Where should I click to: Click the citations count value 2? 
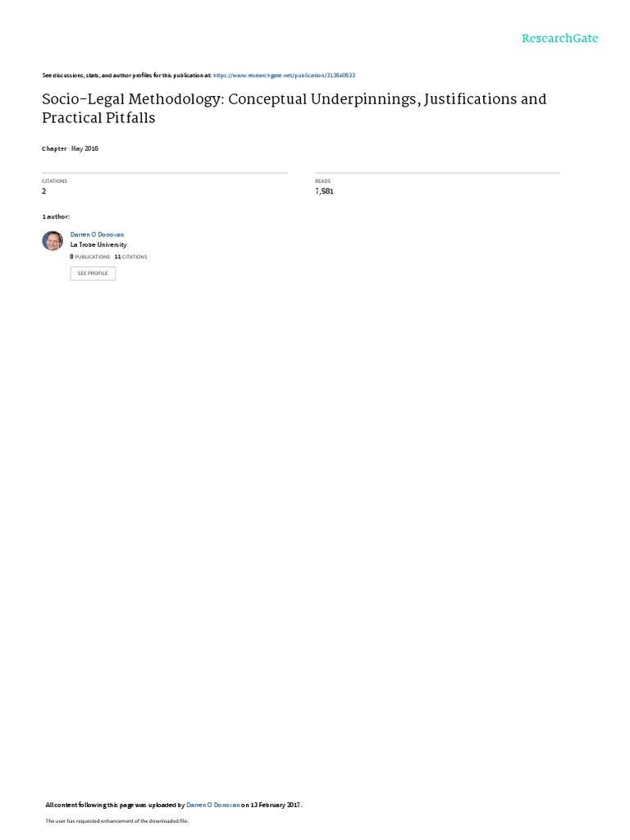click(44, 191)
